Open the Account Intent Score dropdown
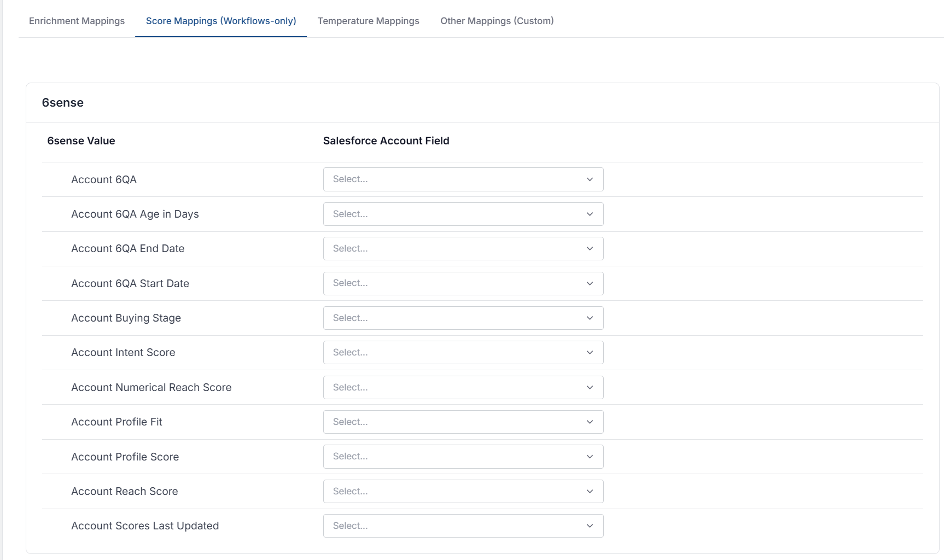Screen dimensions: 944x560 click(x=463, y=353)
